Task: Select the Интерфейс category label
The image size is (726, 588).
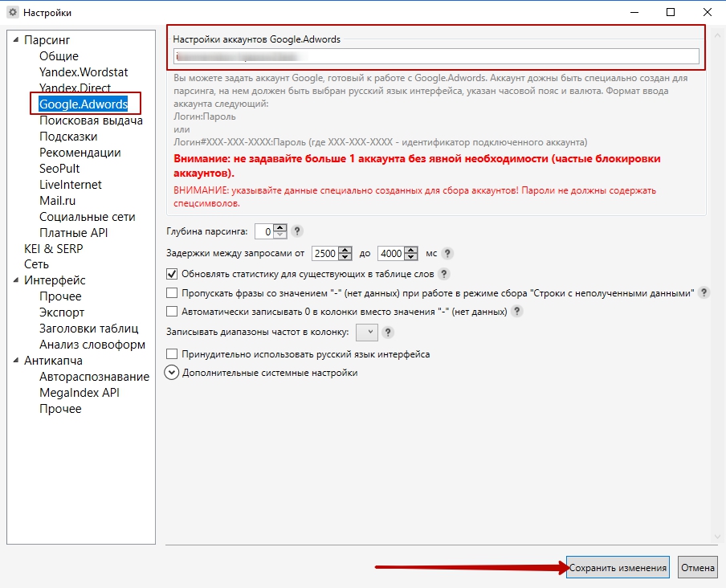Action: pyautogui.click(x=55, y=280)
